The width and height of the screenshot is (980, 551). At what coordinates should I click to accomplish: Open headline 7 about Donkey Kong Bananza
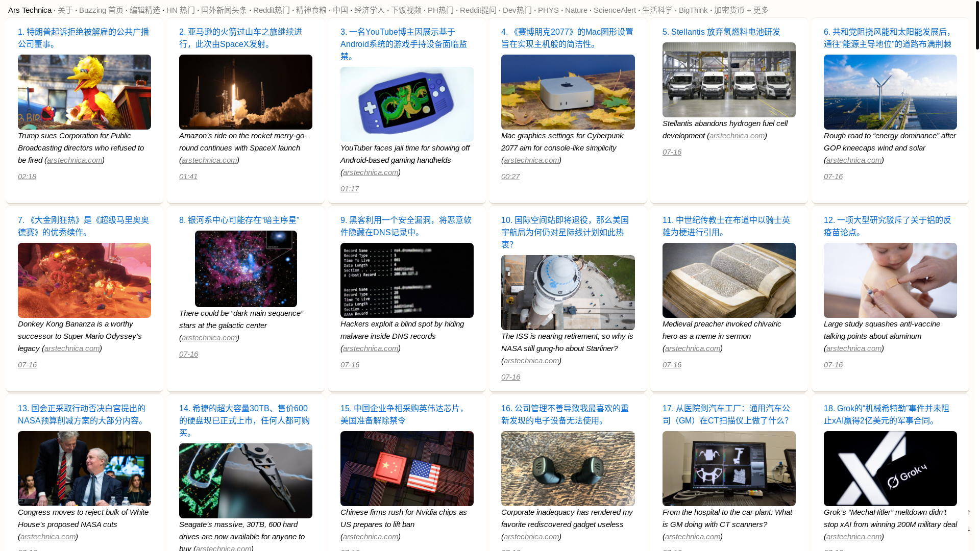(83, 226)
